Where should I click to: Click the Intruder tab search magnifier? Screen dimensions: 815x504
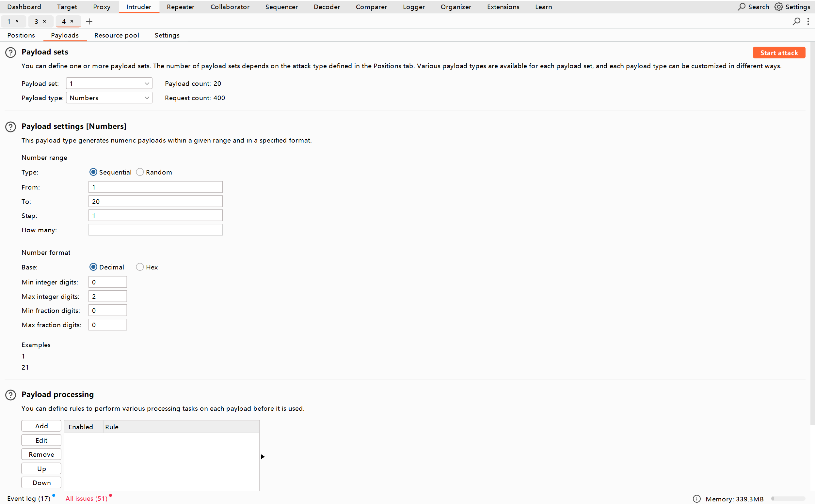796,22
